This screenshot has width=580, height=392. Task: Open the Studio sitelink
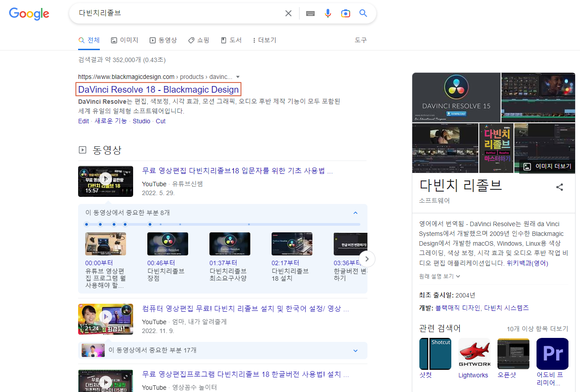(142, 121)
